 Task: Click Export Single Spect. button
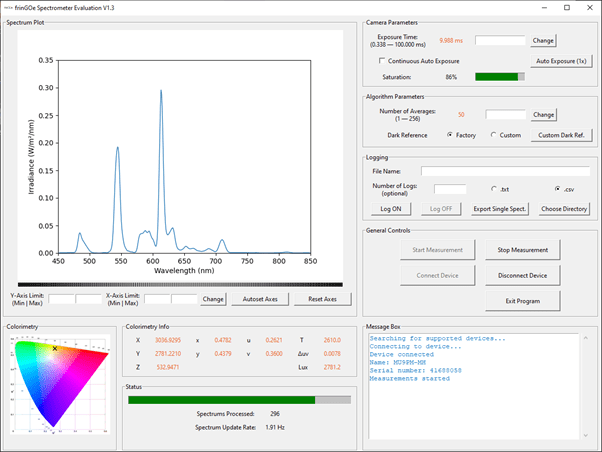point(499,209)
